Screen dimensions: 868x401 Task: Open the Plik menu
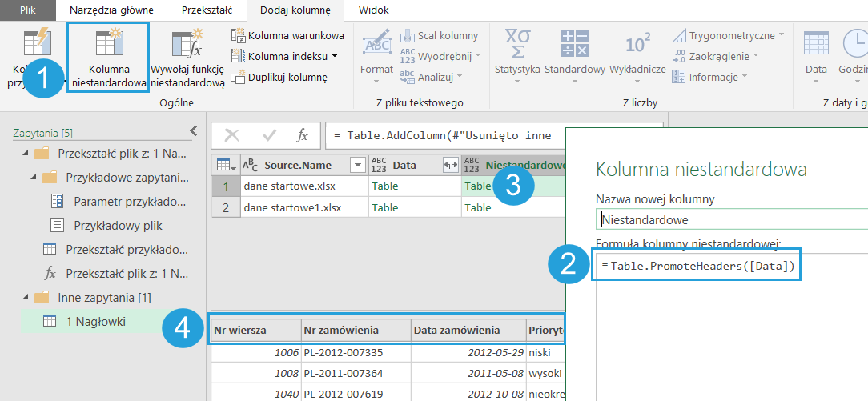coord(28,10)
